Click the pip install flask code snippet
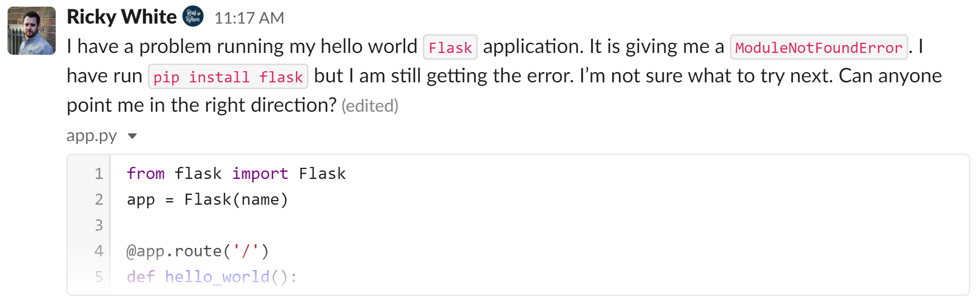This screenshot has height=304, width=980. (228, 77)
